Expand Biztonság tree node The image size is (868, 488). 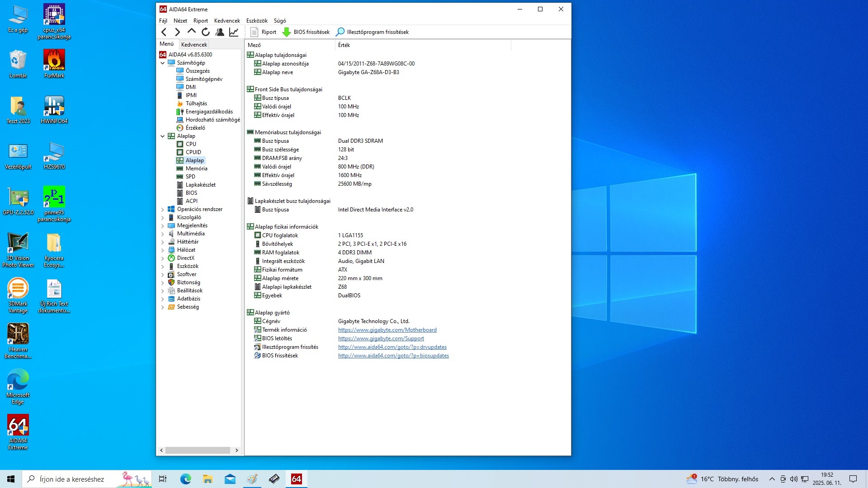click(163, 282)
